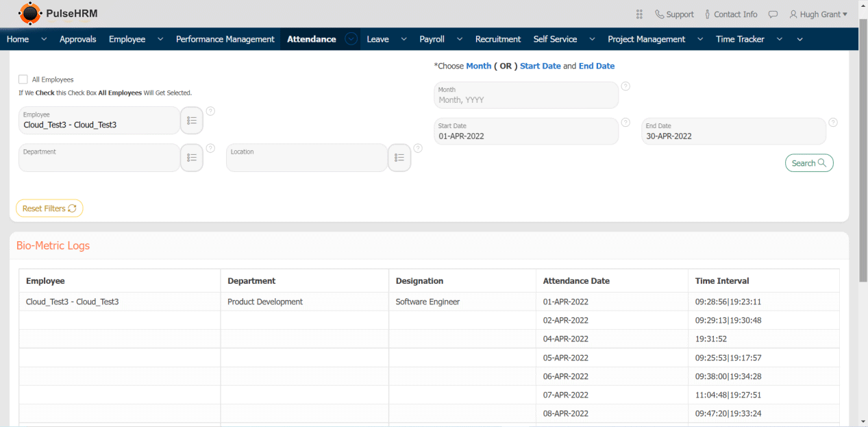Image resolution: width=868 pixels, height=427 pixels.
Task: Expand the Payroll menu chevron
Action: [x=459, y=39]
